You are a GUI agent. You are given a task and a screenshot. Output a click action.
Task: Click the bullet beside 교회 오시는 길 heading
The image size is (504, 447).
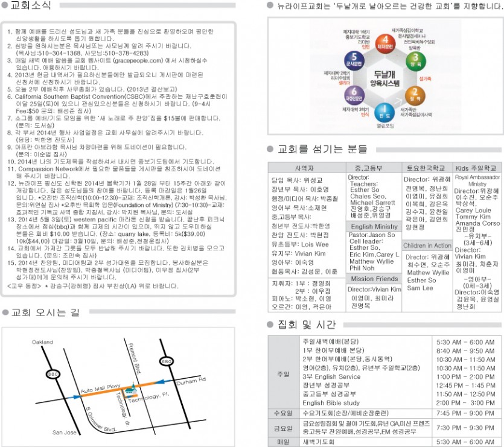coord(5,312)
